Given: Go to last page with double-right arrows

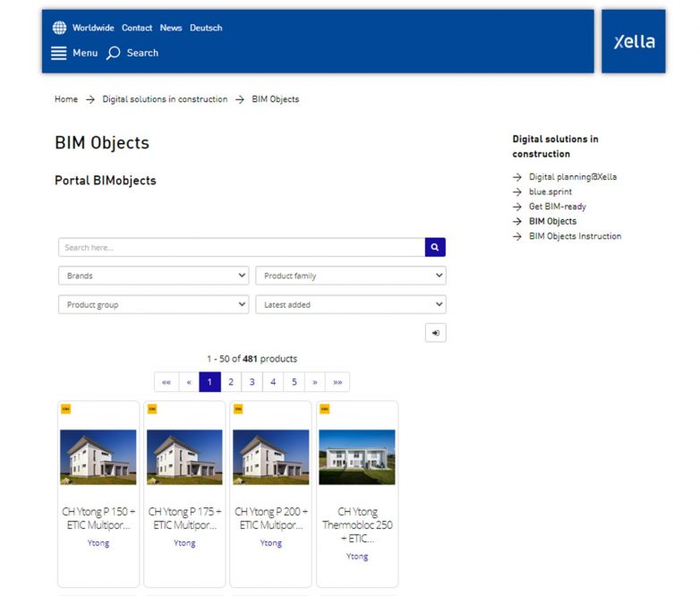Looking at the screenshot, I should point(337,382).
